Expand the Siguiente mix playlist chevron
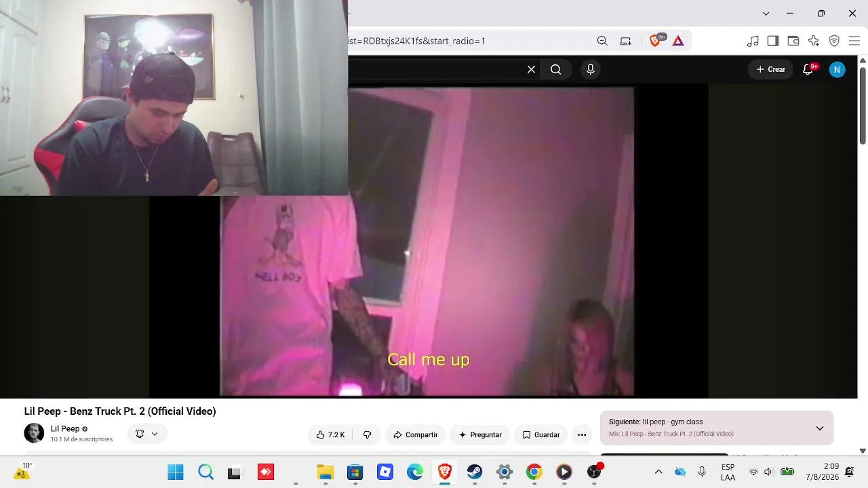 tap(820, 428)
